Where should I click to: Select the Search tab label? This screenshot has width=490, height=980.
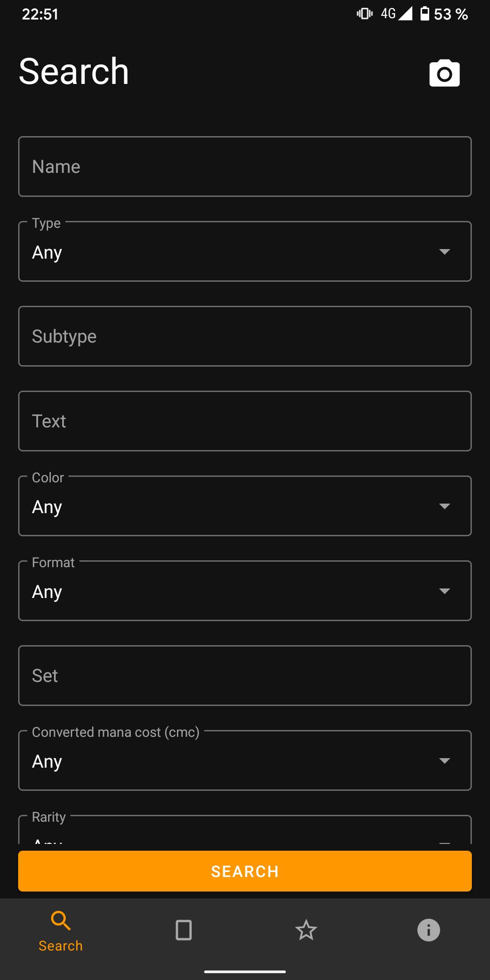point(61,946)
